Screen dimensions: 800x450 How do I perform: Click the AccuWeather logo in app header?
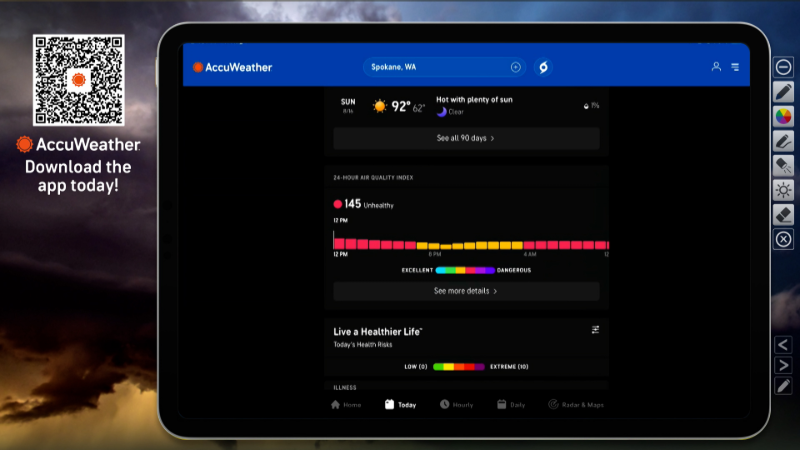[x=233, y=67]
